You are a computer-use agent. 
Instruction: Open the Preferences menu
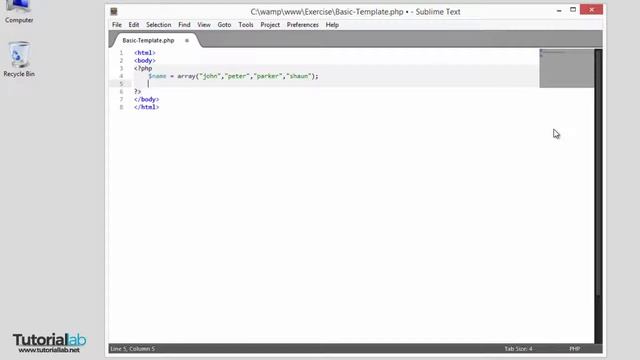302,25
